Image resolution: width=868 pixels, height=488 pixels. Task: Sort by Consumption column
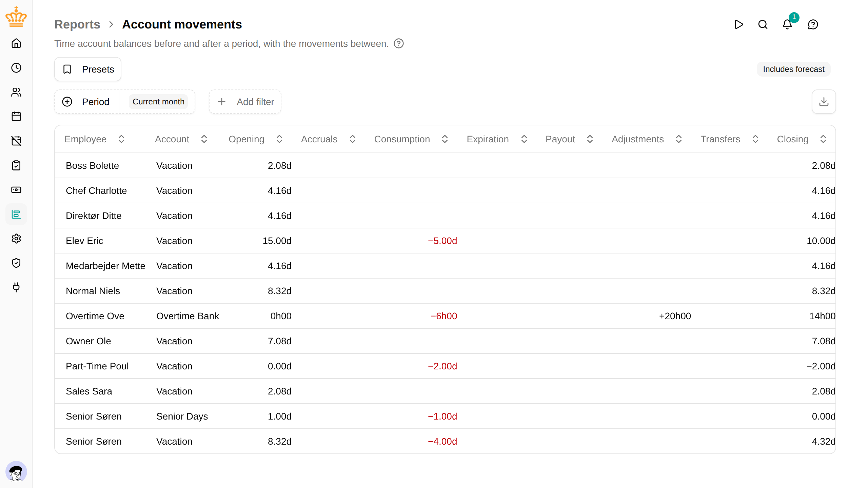pos(411,139)
